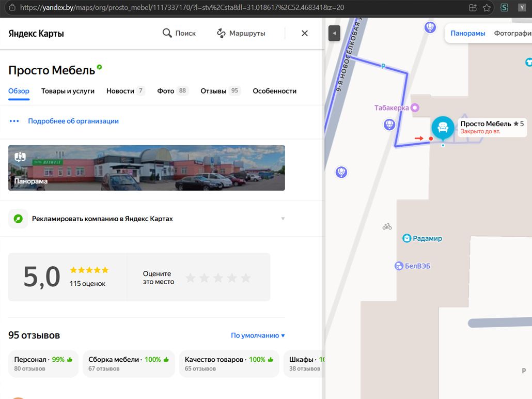This screenshot has height=399, width=532.
Task: Open the Новости tab
Action: click(125, 91)
